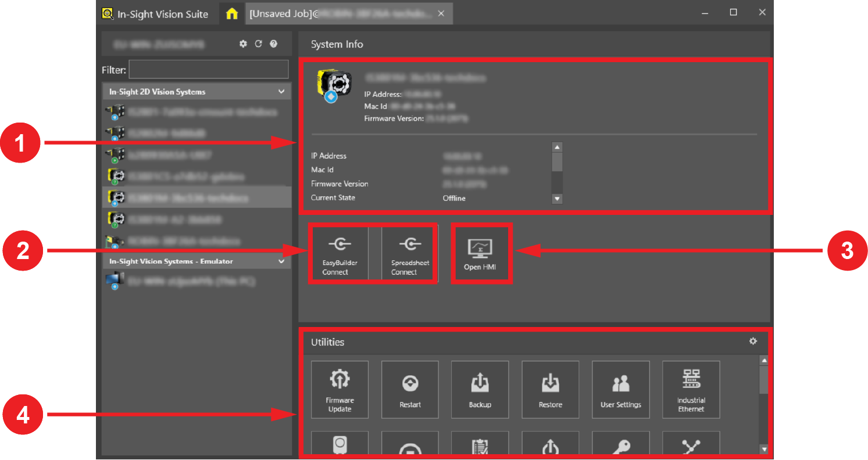Close the Unsaved Job tab

(441, 14)
